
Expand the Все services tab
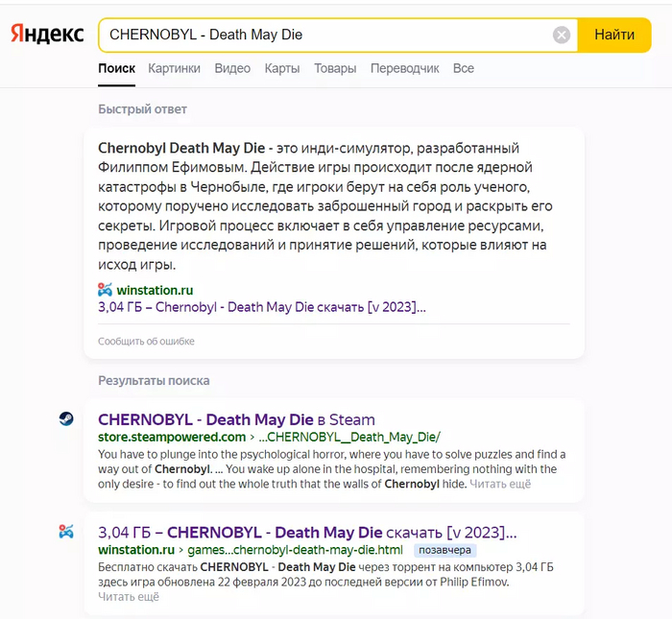click(x=464, y=68)
